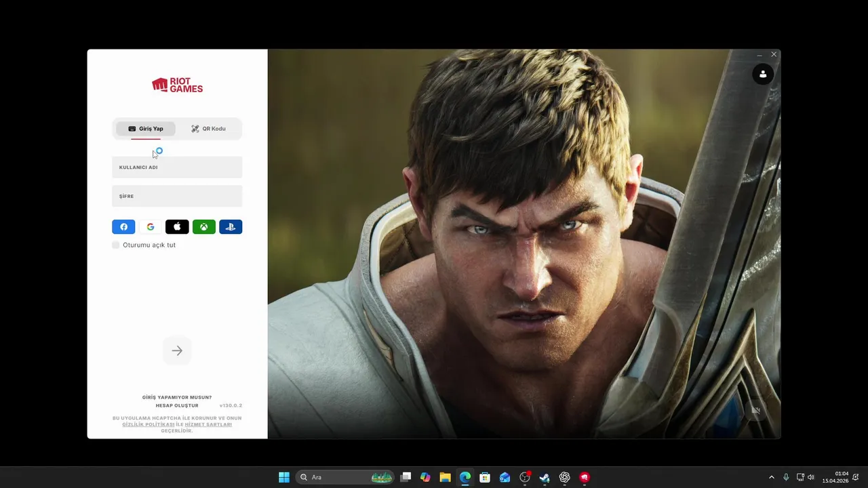Open File Explorer from taskbar
The width and height of the screenshot is (868, 488).
click(445, 477)
